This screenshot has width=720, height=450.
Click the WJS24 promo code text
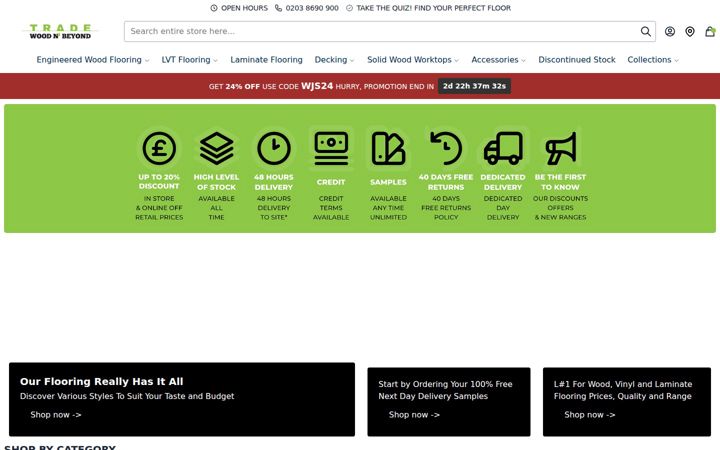(317, 86)
